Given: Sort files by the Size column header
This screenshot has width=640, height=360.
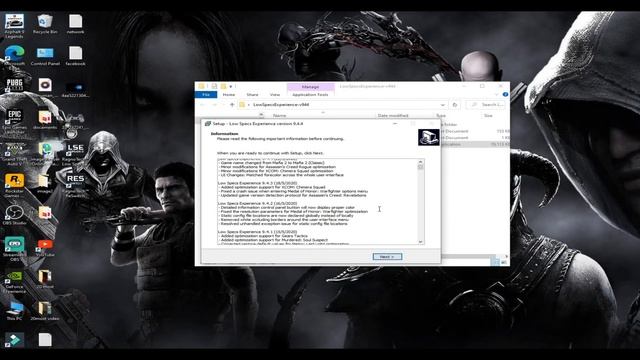Looking at the screenshot, I should (488, 116).
